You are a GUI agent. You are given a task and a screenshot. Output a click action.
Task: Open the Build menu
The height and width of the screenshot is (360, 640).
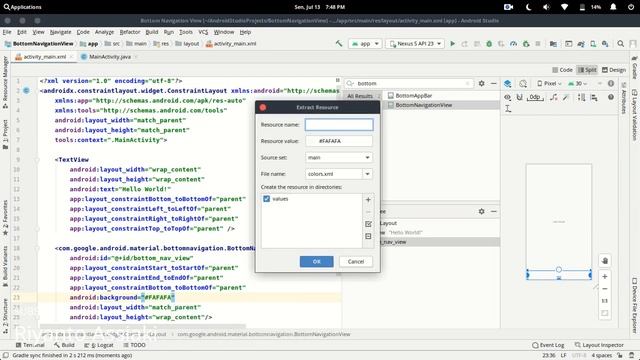click(x=152, y=32)
